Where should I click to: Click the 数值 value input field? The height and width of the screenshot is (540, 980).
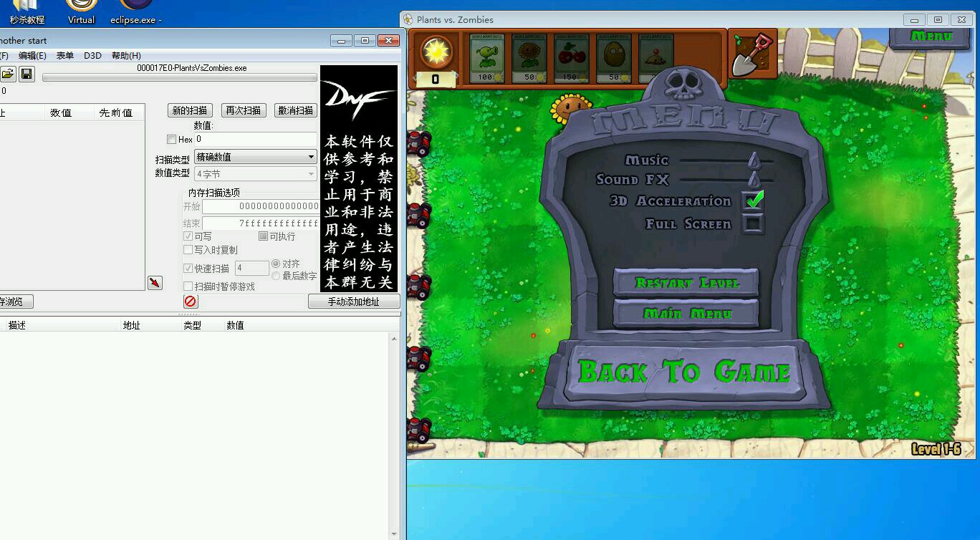point(256,139)
